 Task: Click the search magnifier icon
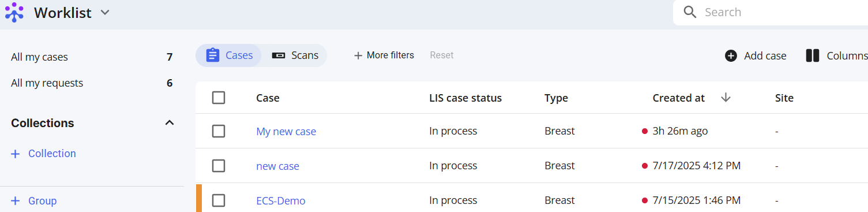pyautogui.click(x=690, y=12)
